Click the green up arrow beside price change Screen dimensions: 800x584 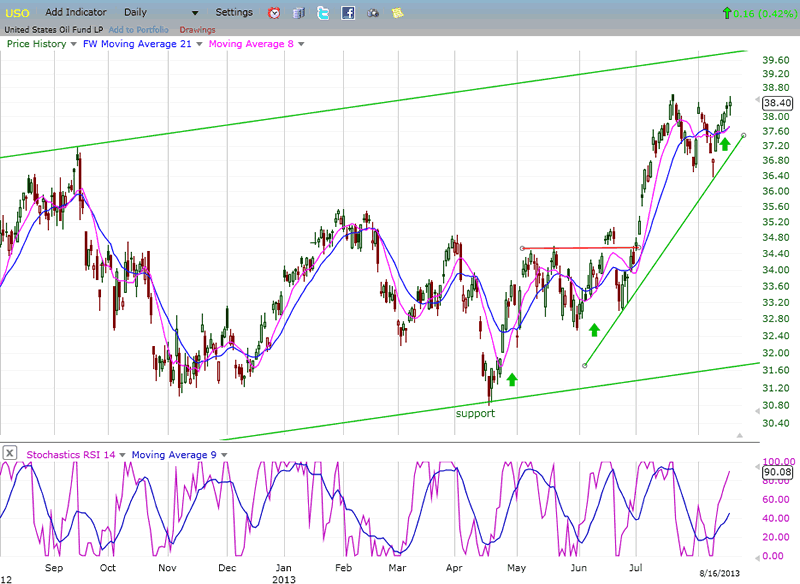(x=725, y=13)
